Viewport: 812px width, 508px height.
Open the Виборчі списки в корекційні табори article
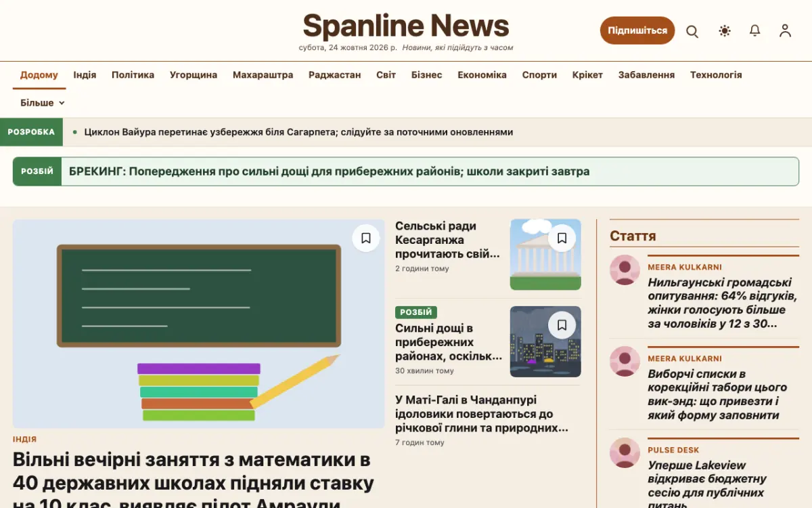717,394
